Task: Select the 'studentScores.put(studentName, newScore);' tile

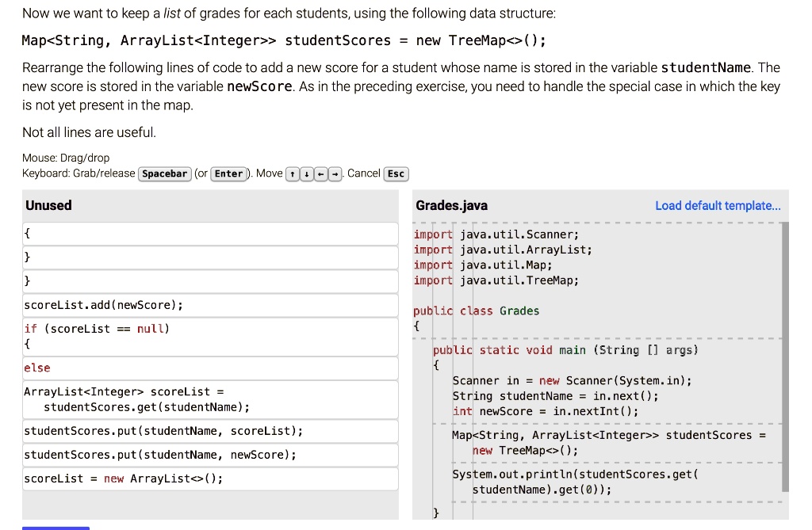Action: [210, 455]
